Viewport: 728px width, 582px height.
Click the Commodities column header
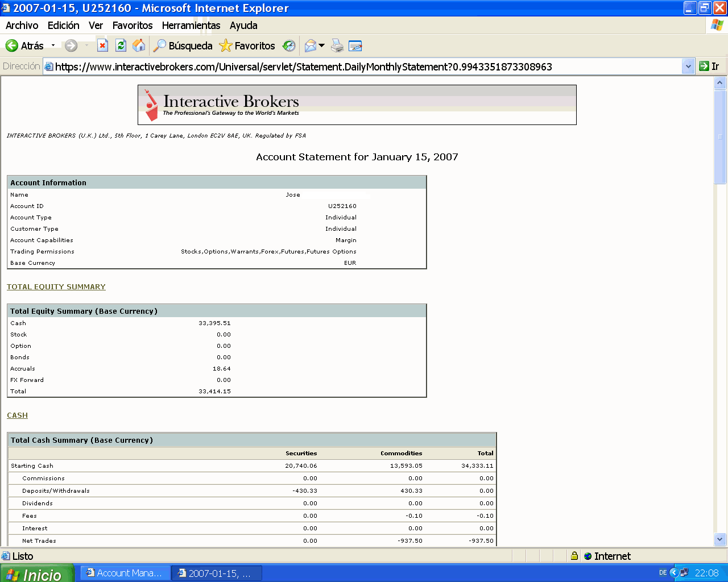[402, 454]
